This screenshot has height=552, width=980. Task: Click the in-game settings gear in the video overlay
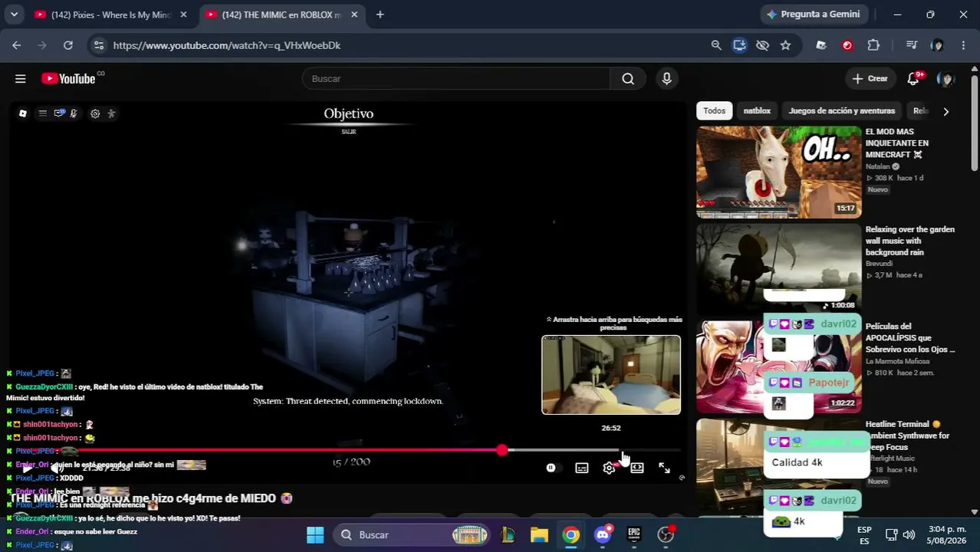tap(95, 113)
